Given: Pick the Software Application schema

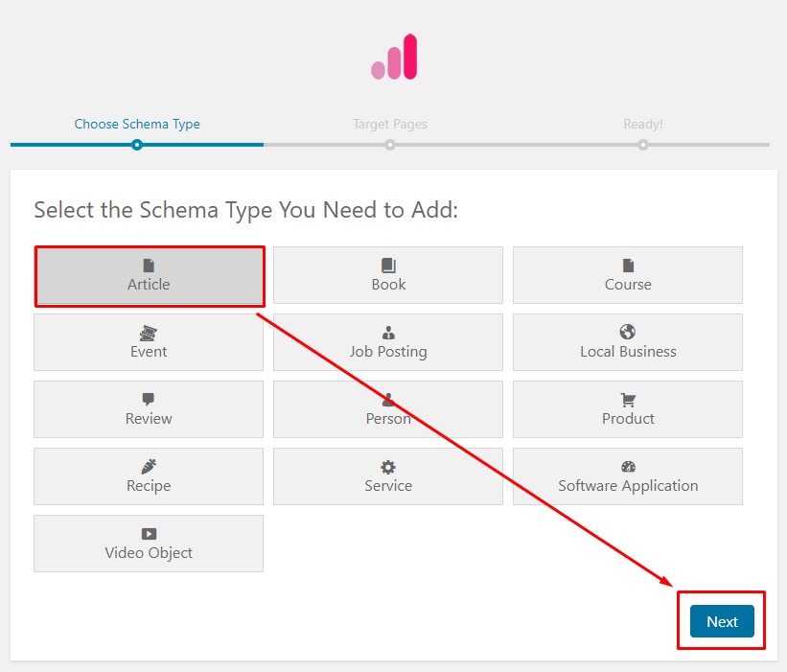Looking at the screenshot, I should 628,476.
